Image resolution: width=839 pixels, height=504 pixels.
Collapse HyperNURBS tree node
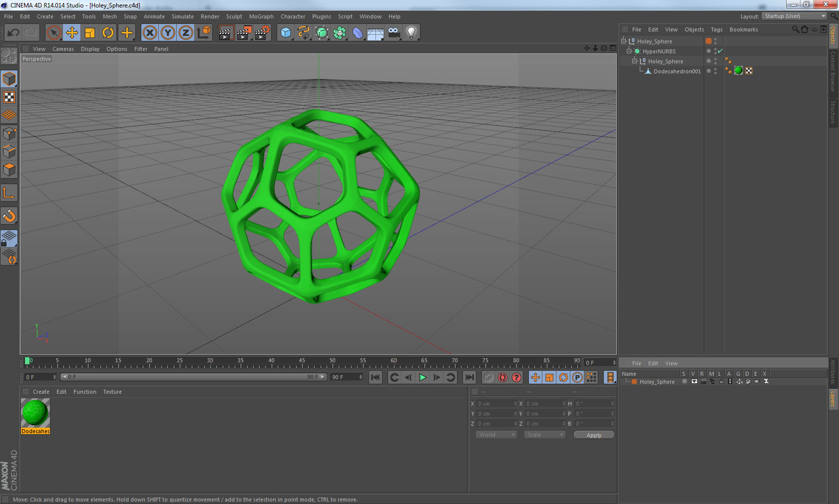click(629, 51)
